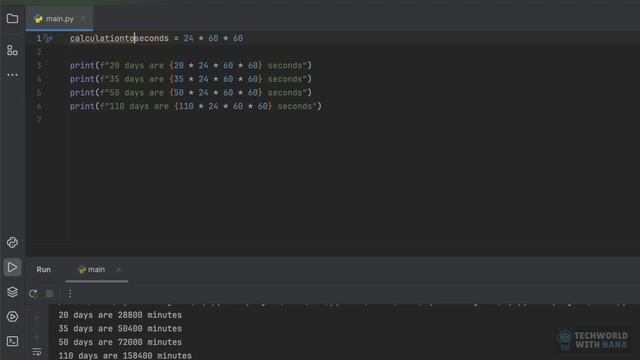Open the Run tool window icon
The height and width of the screenshot is (360, 640).
[x=12, y=267]
